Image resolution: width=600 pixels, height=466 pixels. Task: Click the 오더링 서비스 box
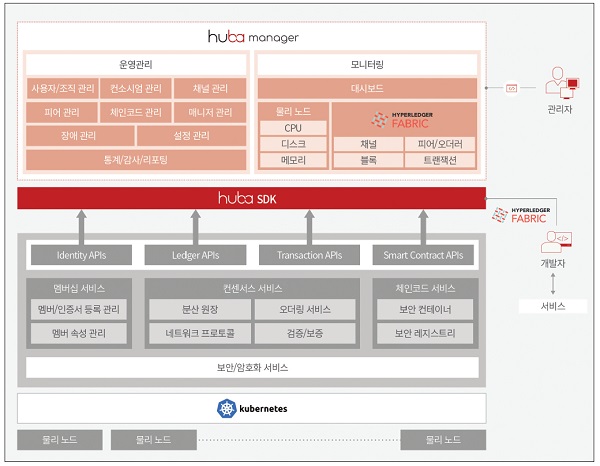[305, 309]
